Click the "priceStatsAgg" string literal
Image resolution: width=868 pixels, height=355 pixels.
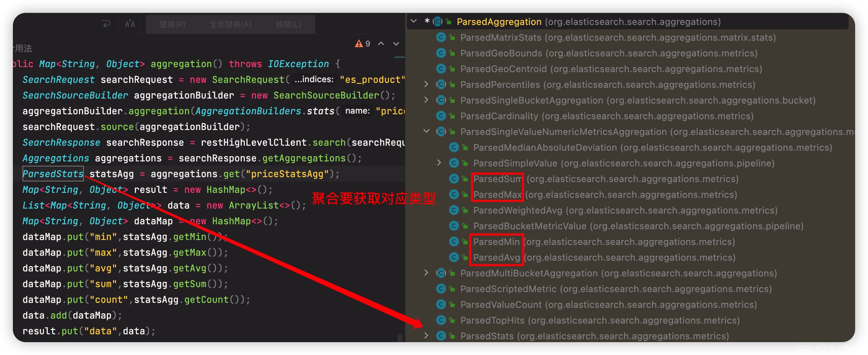pyautogui.click(x=287, y=174)
